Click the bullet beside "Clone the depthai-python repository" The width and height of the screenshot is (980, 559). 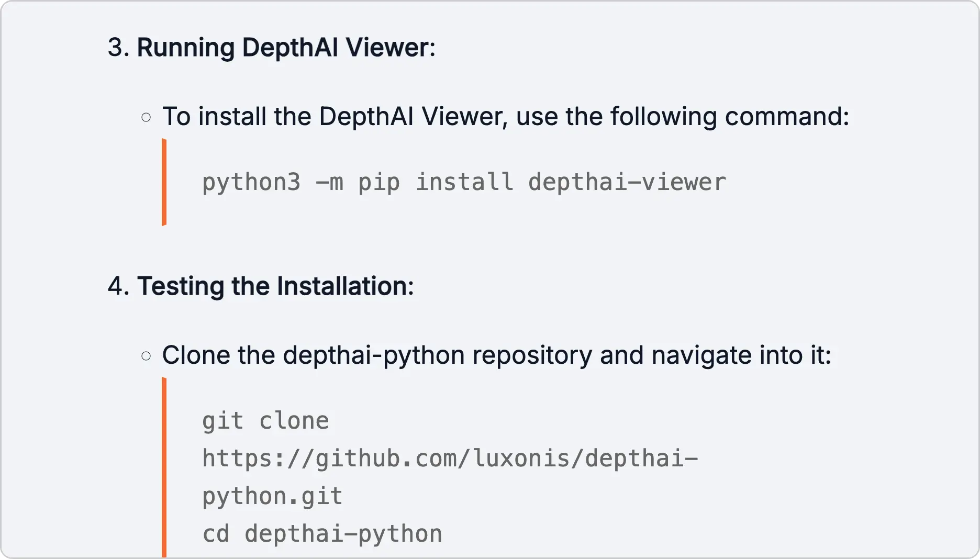click(x=146, y=355)
